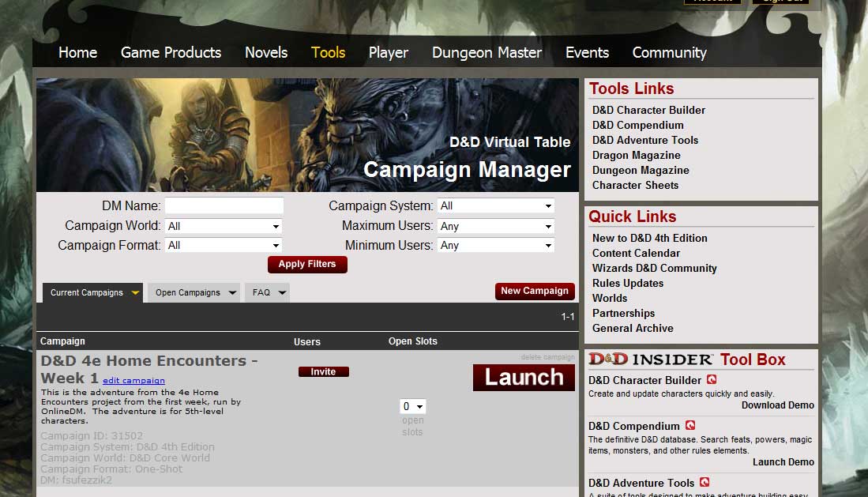The width and height of the screenshot is (868, 497).
Task: Expand the FAQ tab arrow
Action: pos(282,292)
